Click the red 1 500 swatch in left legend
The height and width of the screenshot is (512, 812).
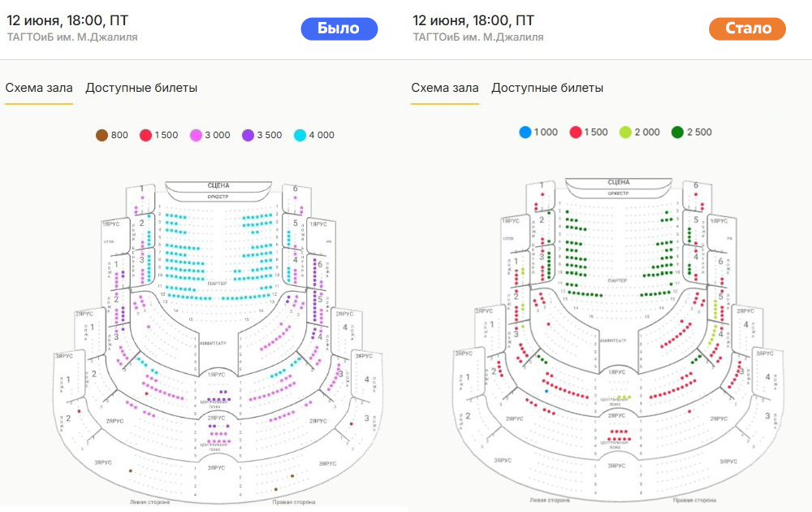click(145, 135)
